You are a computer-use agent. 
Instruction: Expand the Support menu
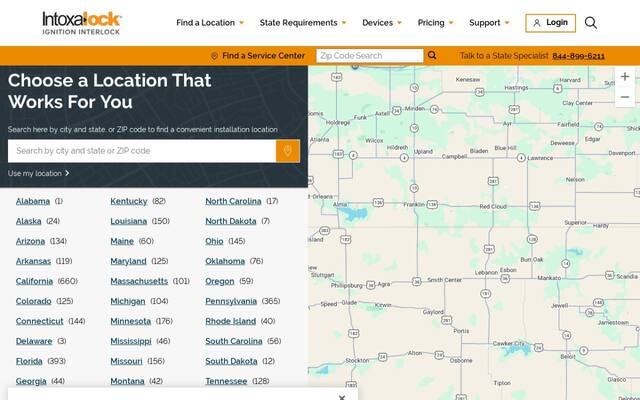coord(489,23)
